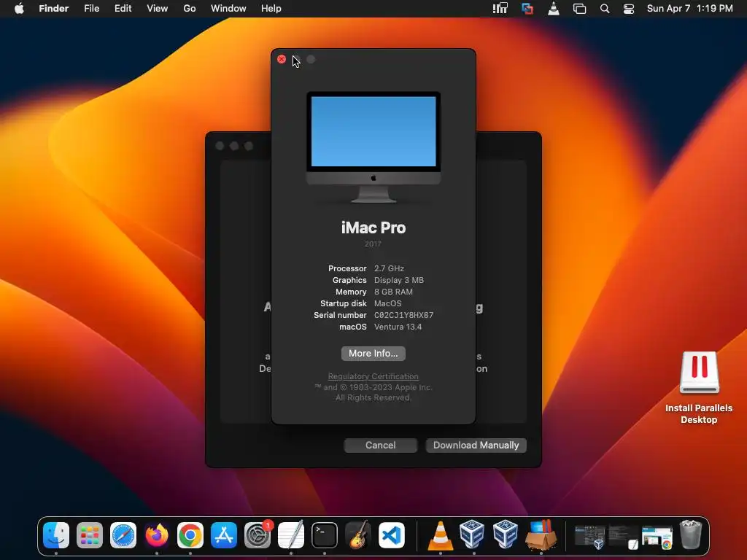Viewport: 747px width, 560px height.
Task: Open the Finder menu
Action: (54, 9)
